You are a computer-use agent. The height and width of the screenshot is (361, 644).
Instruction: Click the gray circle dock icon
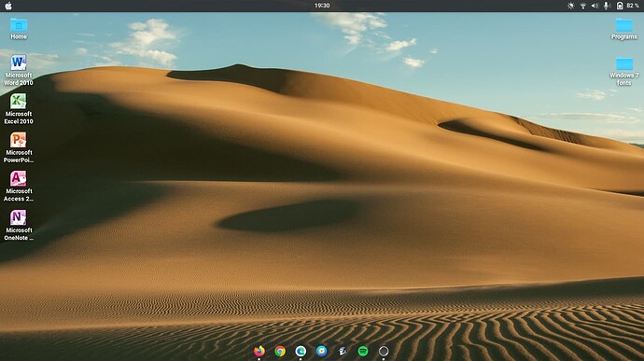[x=384, y=351]
